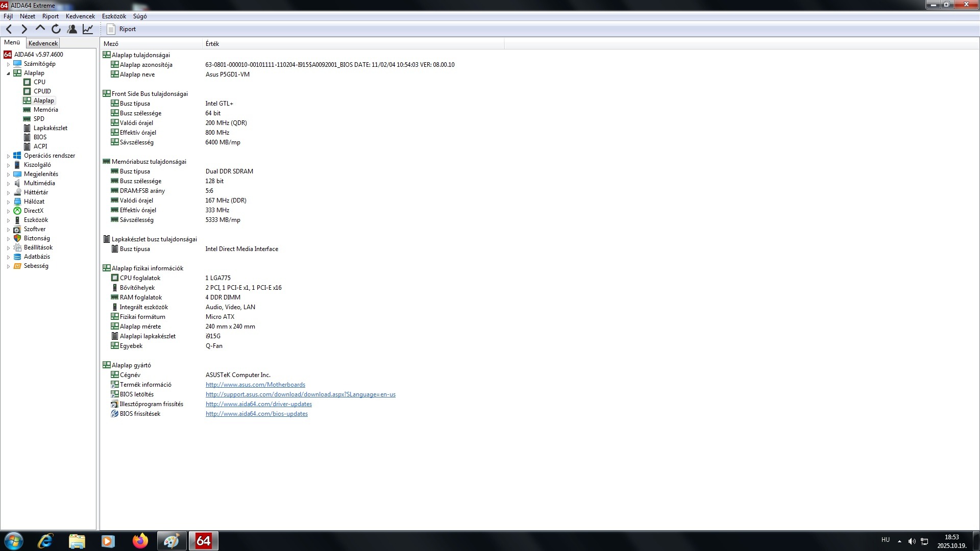Open Firefox from the taskbar
Viewport: 980px width, 551px height.
point(140,541)
